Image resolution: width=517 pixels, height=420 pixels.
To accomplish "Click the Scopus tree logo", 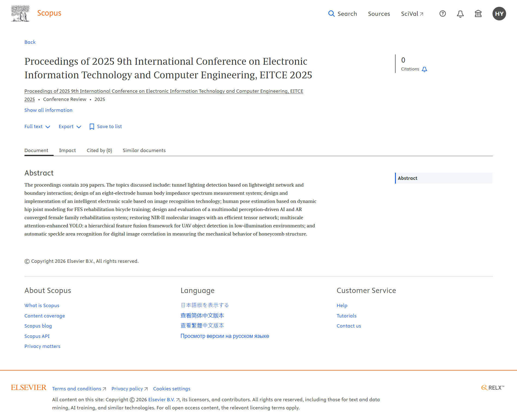I will click(x=20, y=14).
